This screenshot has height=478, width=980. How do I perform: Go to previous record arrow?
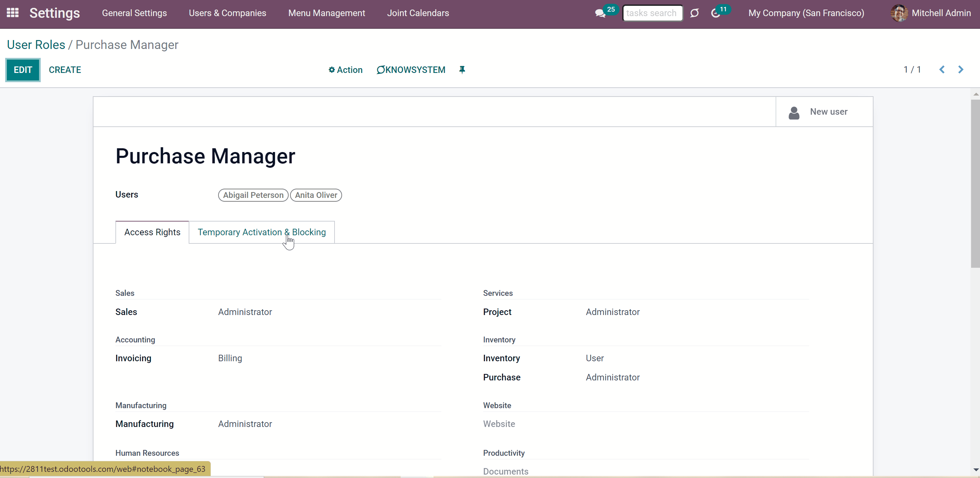(x=942, y=70)
